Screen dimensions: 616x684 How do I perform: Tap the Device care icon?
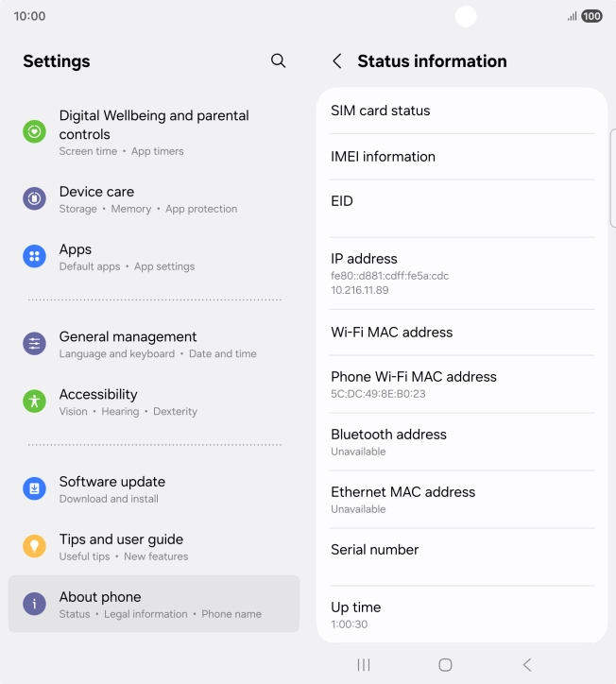[x=34, y=198]
